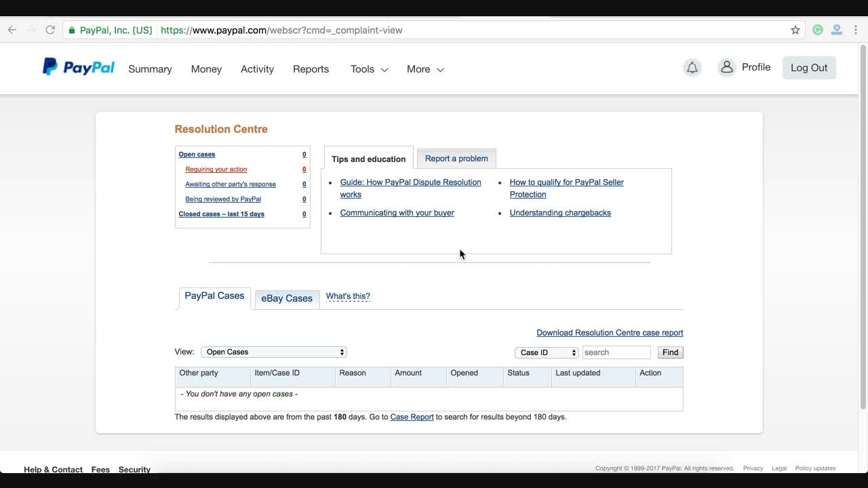The height and width of the screenshot is (488, 868).
Task: Click the green secure padlock icon
Action: point(72,30)
